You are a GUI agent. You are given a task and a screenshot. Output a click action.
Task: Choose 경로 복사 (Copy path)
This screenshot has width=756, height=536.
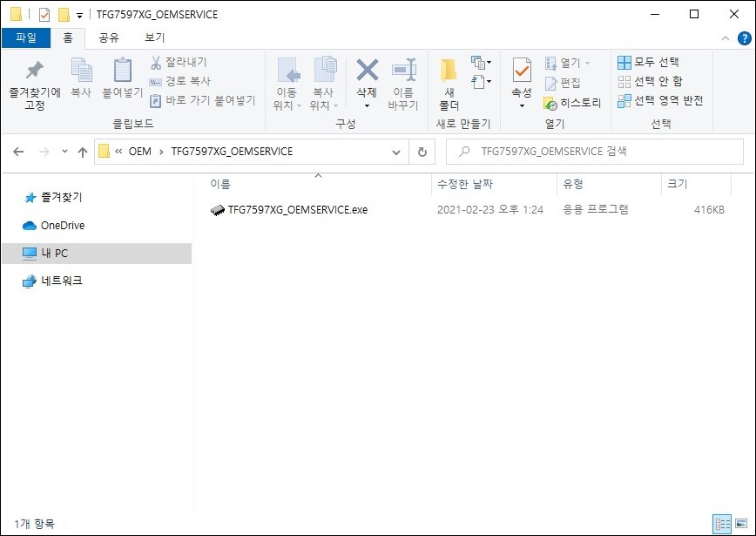(179, 81)
